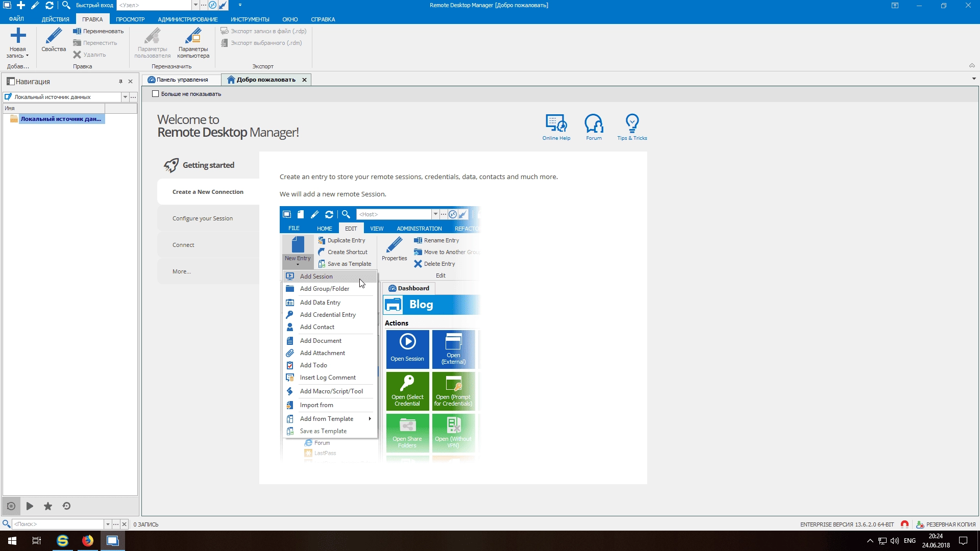This screenshot has width=980, height=551.
Task: Select the More... step
Action: pos(208,271)
